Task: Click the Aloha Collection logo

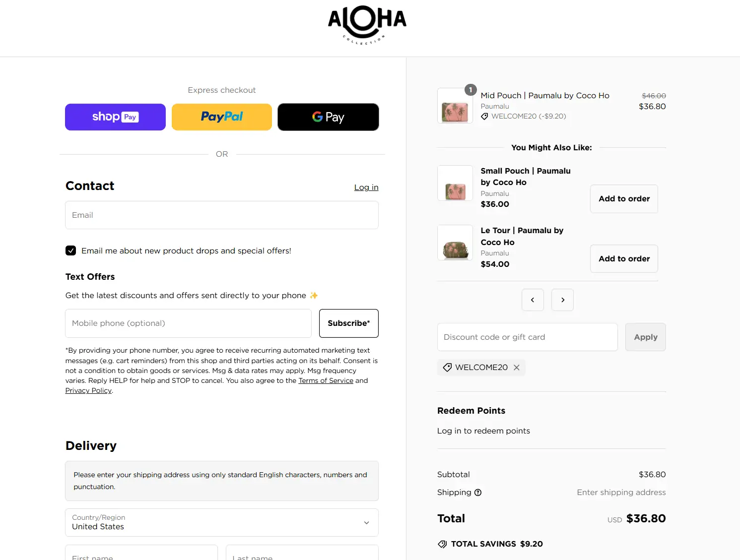Action: point(367,25)
